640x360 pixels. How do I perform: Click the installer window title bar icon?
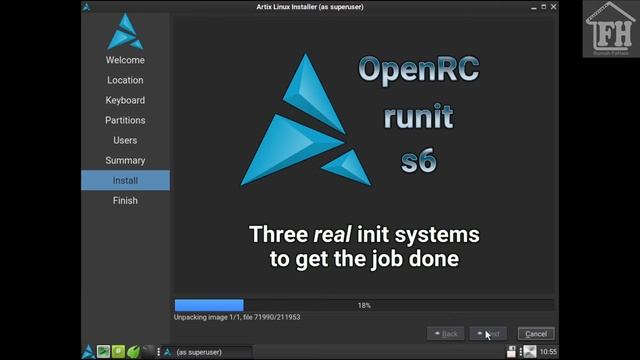[86, 7]
